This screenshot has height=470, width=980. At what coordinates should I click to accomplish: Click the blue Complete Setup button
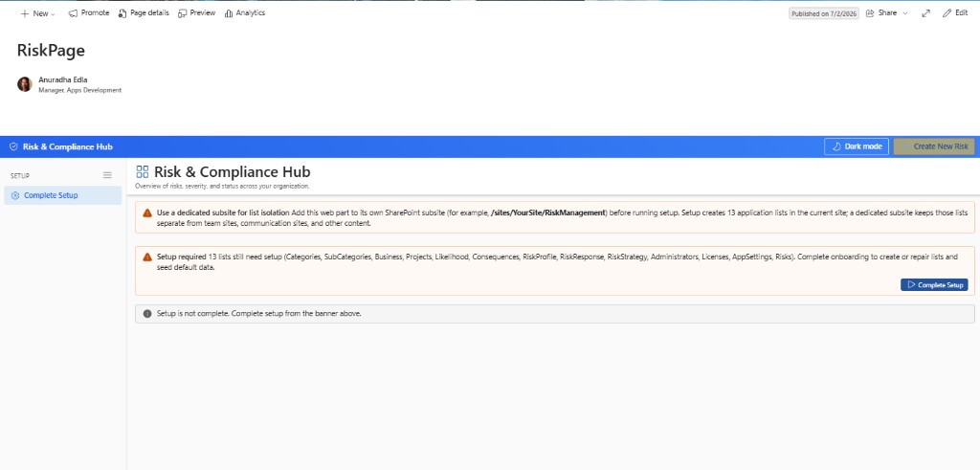(934, 285)
